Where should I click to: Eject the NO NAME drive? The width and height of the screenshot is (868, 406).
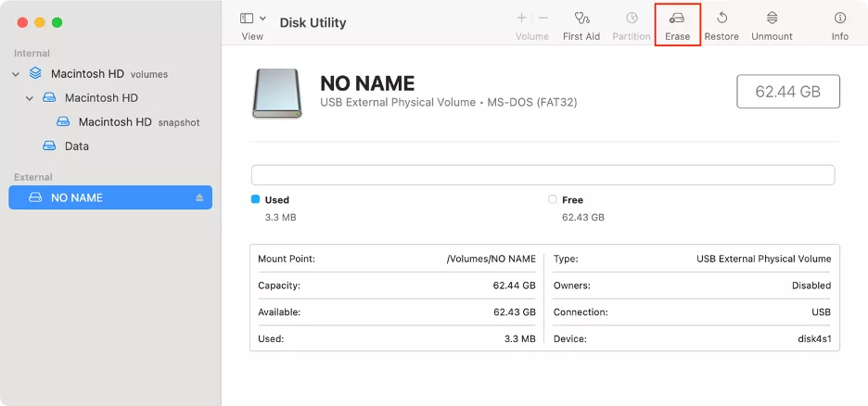pyautogui.click(x=199, y=197)
